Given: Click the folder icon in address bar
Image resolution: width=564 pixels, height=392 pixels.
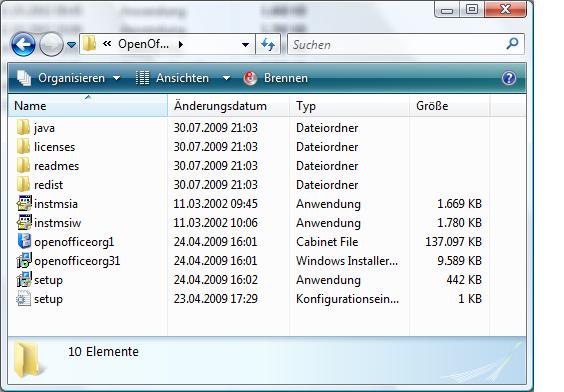Looking at the screenshot, I should (89, 44).
